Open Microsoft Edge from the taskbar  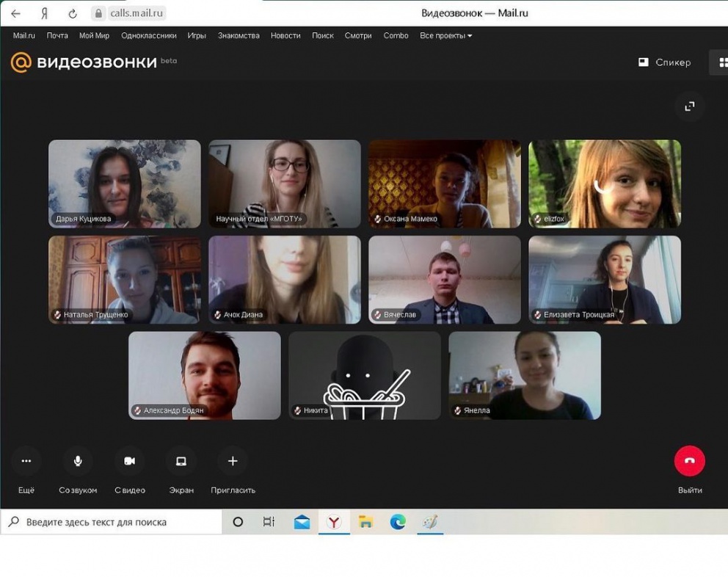click(x=398, y=522)
